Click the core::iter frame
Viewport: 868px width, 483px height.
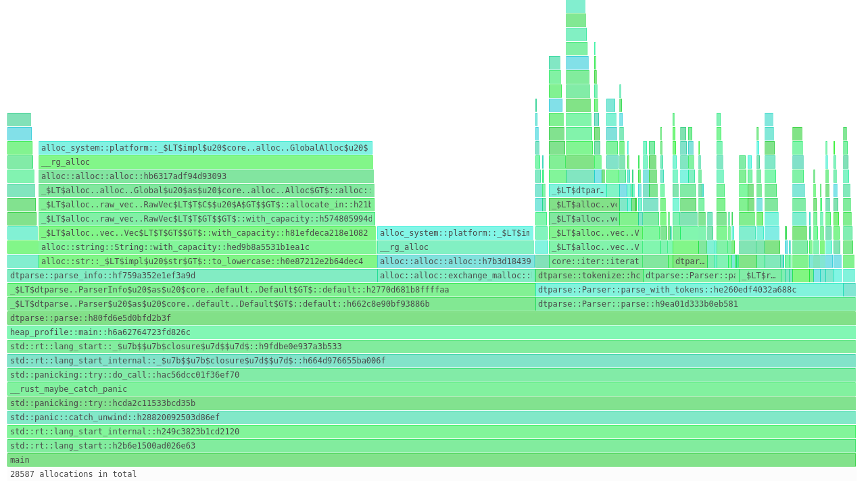point(595,261)
